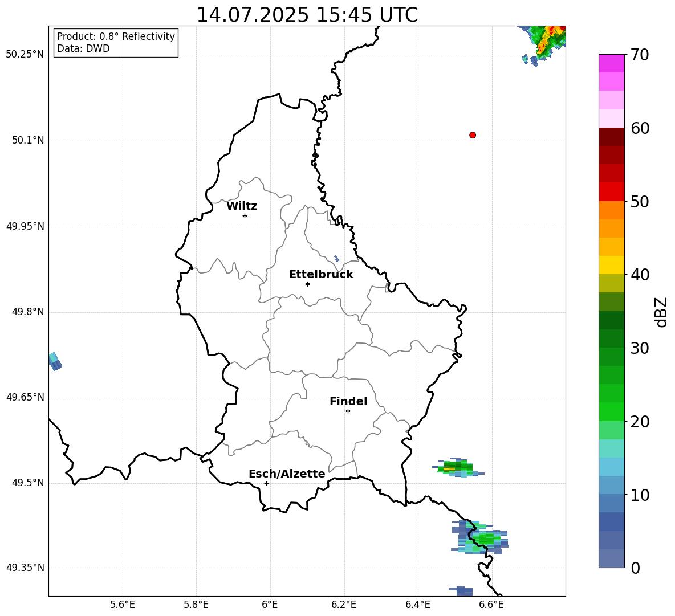Click the 6.6°E longitude label
The width and height of the screenshot is (675, 616).
[x=491, y=605]
